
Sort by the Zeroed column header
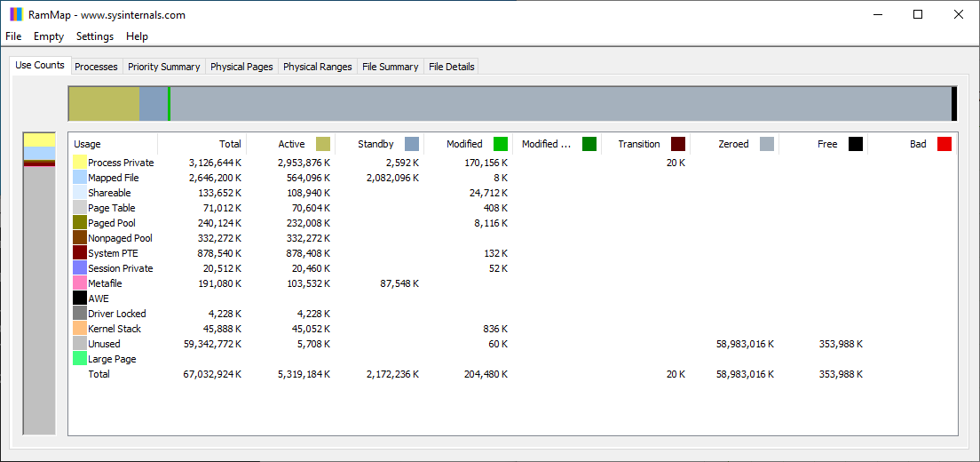735,145
